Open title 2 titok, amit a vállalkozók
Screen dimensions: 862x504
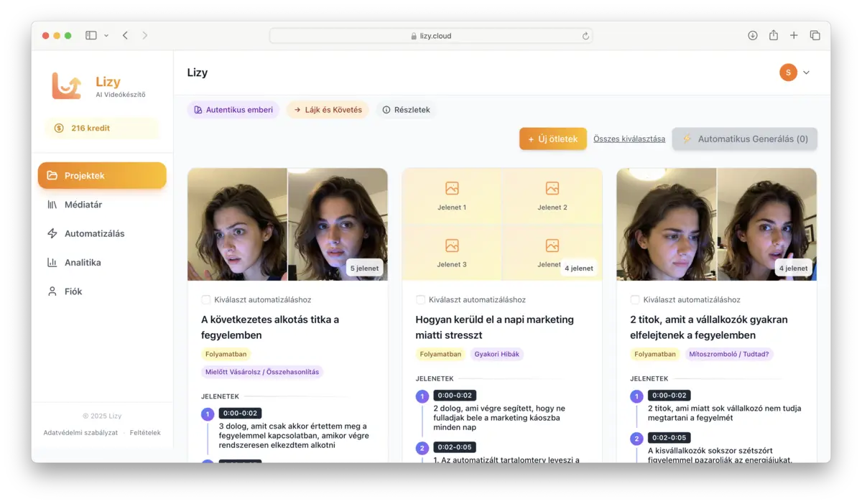(x=709, y=327)
